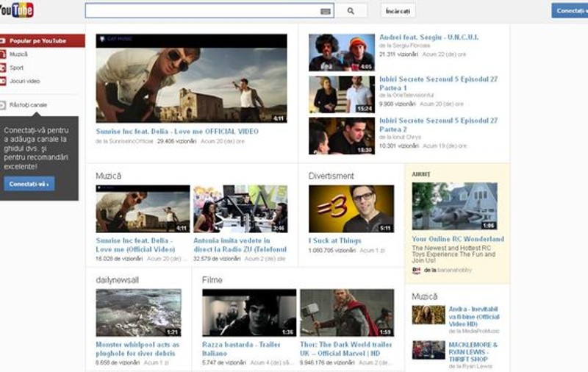The width and height of the screenshot is (588, 372).
Task: Play the Sunrise Inc thumbnail under Muzică section
Action: (143, 209)
